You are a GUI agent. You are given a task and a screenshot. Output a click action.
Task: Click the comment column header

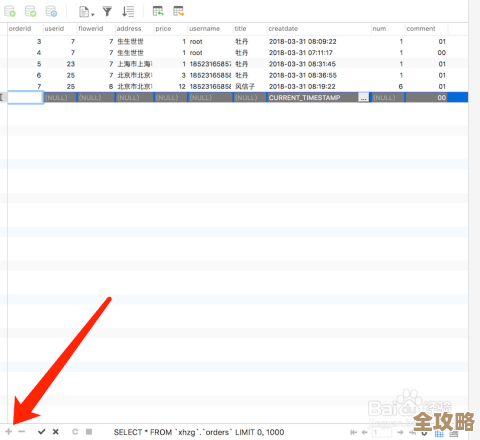(421, 29)
